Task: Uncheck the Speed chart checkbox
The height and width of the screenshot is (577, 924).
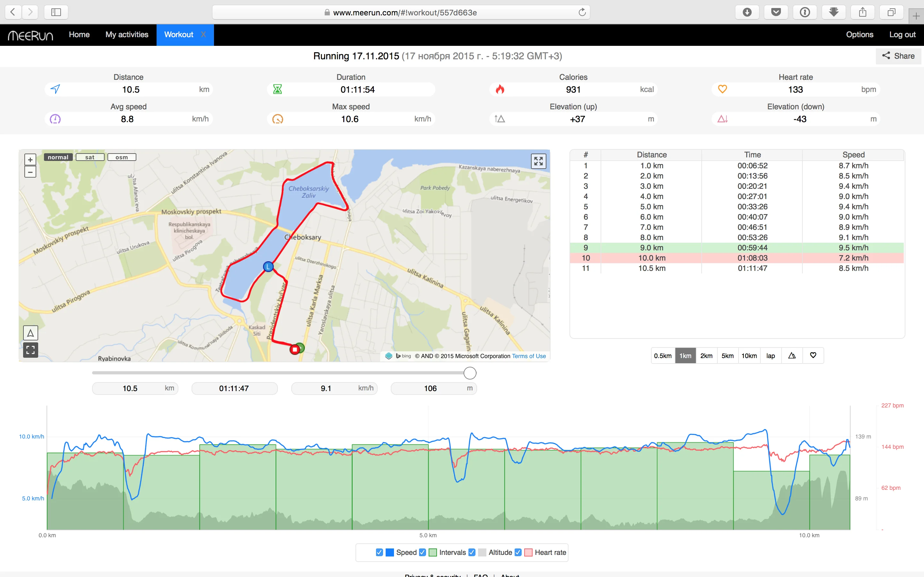Action: click(379, 552)
